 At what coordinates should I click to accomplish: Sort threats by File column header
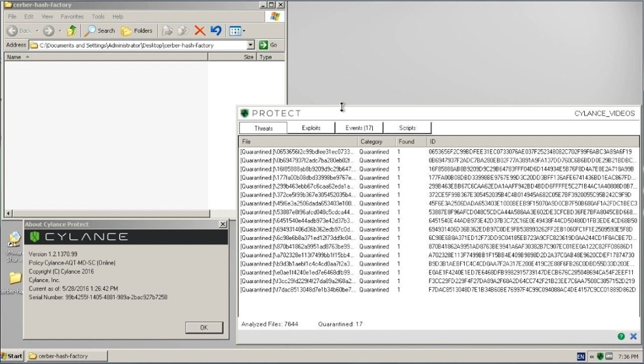(x=298, y=141)
